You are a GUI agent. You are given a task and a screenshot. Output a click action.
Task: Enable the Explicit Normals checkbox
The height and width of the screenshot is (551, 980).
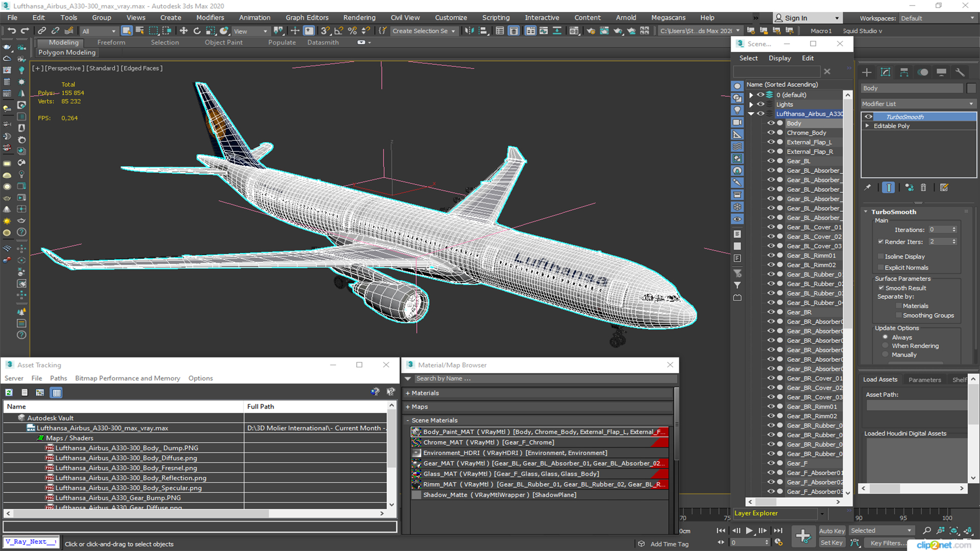880,268
